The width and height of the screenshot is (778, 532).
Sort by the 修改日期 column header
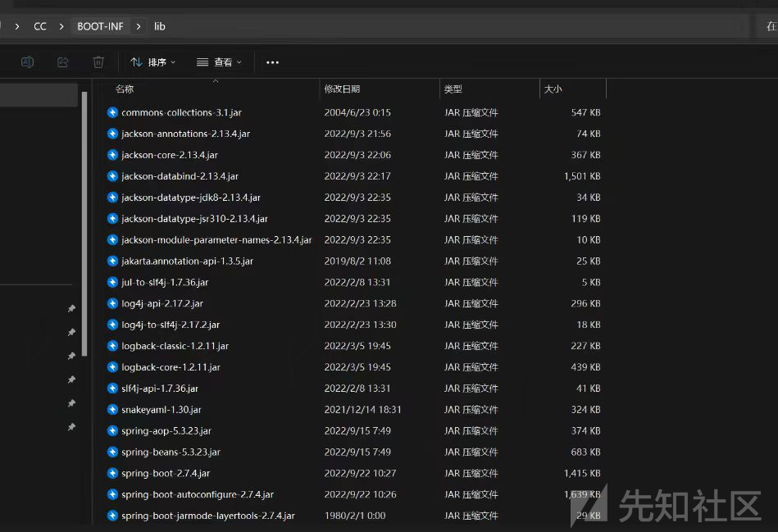point(342,89)
